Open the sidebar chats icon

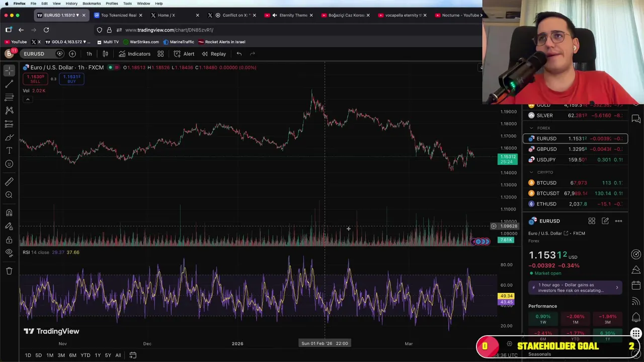pyautogui.click(x=636, y=119)
